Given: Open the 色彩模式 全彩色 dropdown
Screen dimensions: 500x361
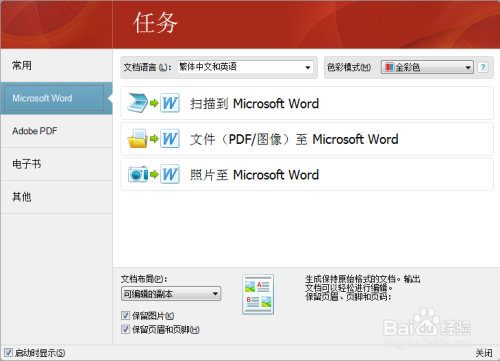Looking at the screenshot, I should pyautogui.click(x=427, y=67).
